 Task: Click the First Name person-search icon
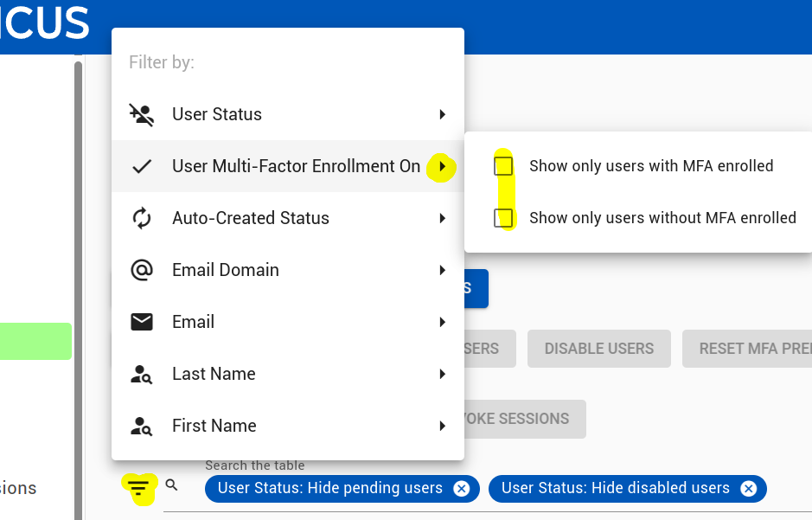click(x=141, y=426)
